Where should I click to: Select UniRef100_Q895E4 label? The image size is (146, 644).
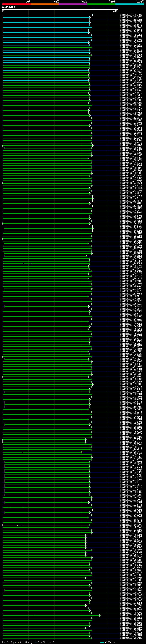[x=131, y=221]
